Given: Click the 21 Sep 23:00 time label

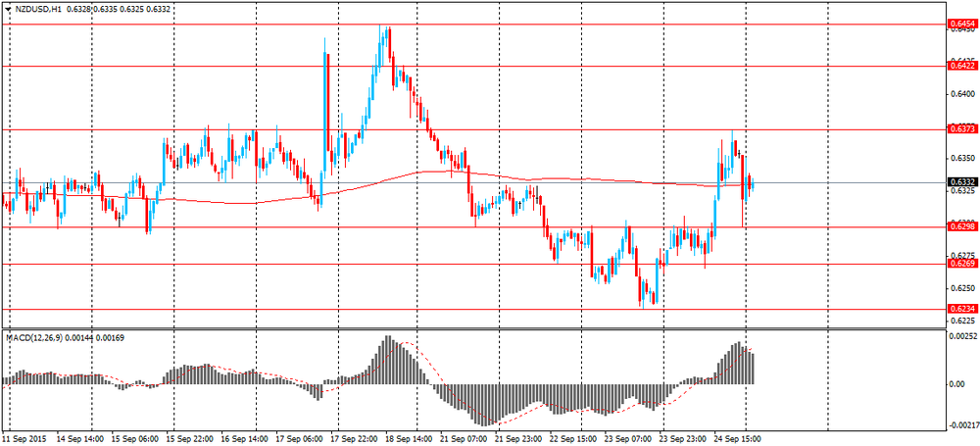Looking at the screenshot, I should click(x=520, y=439).
